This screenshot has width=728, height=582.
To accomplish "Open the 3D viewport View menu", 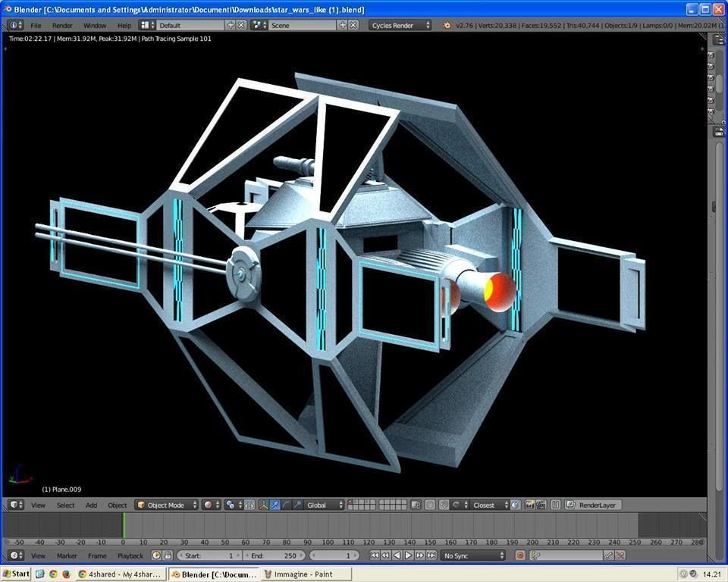I will (38, 505).
